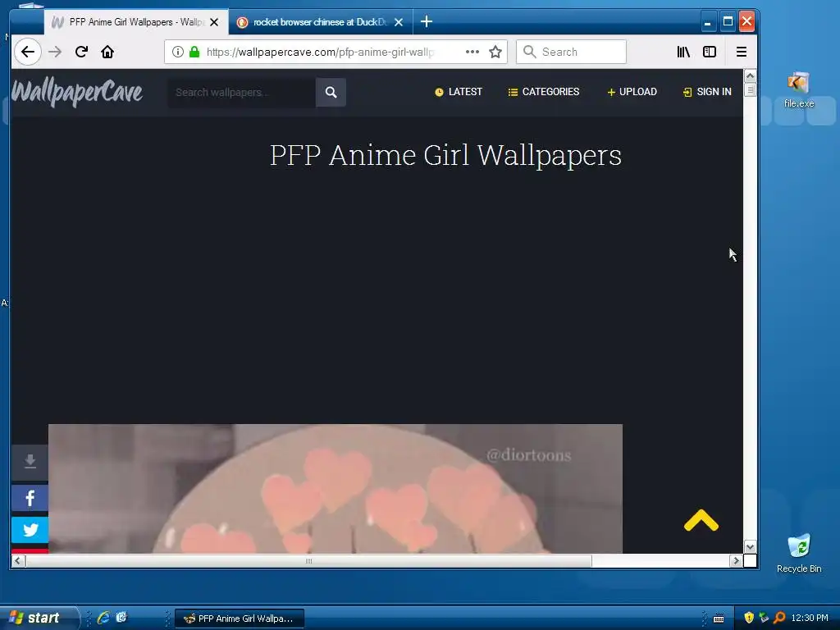This screenshot has width=840, height=630.
Task: Click the browser Search box
Action: [x=571, y=52]
